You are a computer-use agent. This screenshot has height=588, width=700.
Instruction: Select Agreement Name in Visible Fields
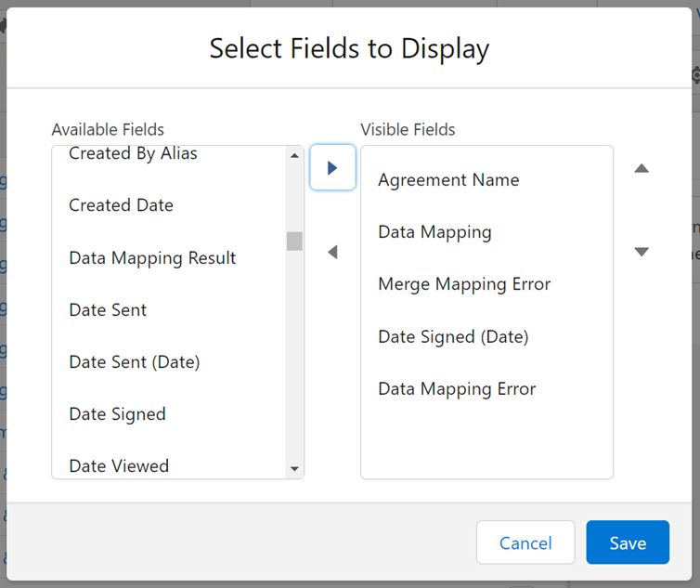pyautogui.click(x=448, y=180)
